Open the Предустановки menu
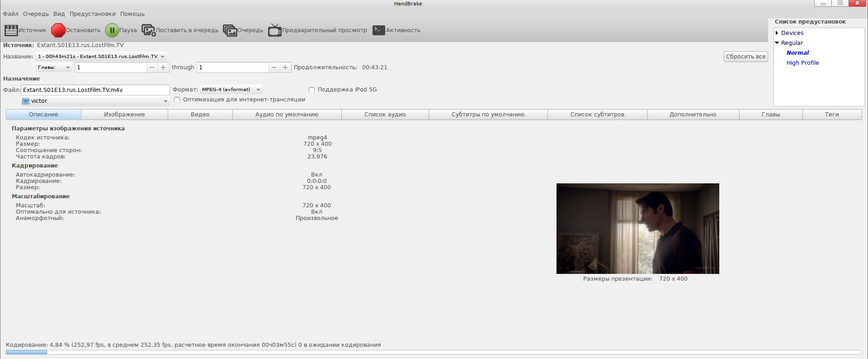868x359 pixels. (93, 14)
